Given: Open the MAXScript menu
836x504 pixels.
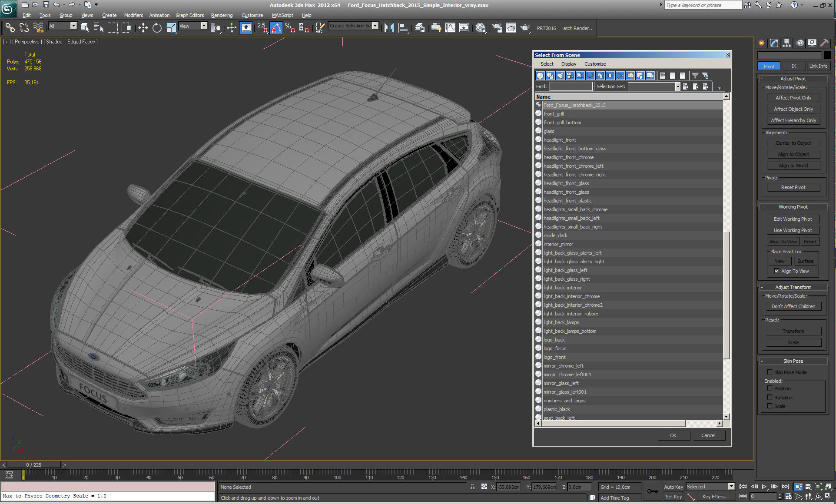Looking at the screenshot, I should [x=282, y=15].
